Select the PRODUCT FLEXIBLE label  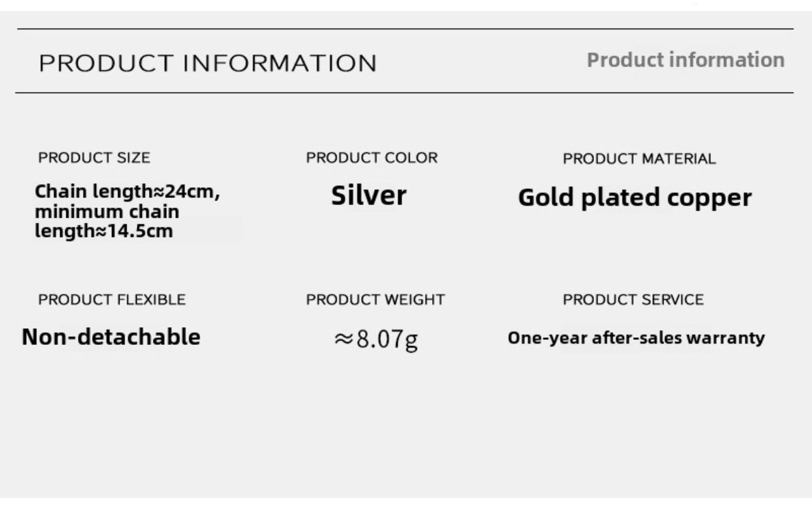pyautogui.click(x=112, y=300)
